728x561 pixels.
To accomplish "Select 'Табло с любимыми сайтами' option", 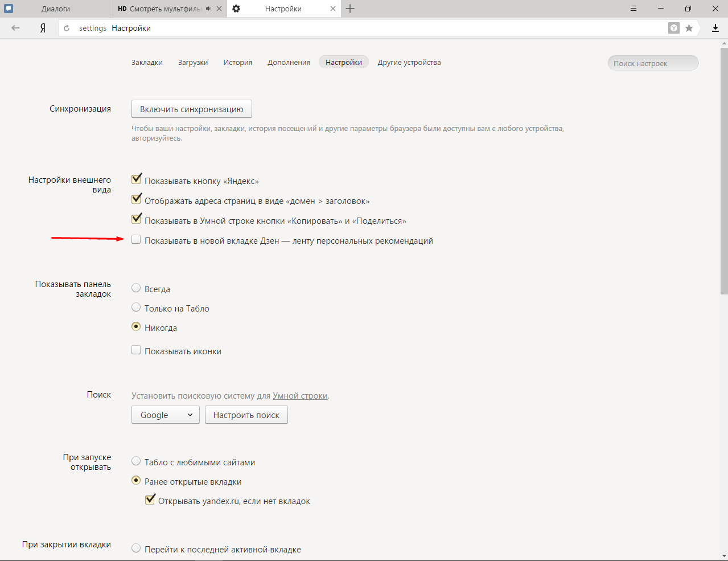I will coord(136,461).
